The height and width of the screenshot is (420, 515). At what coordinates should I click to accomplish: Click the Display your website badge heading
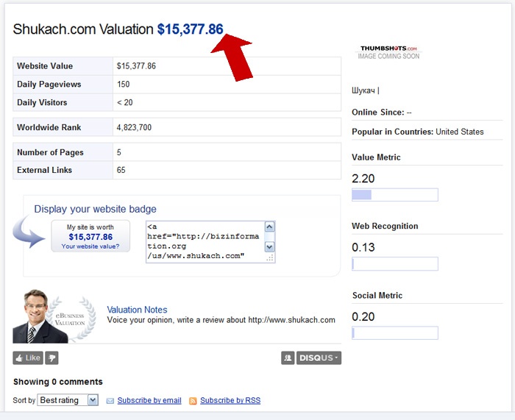(x=95, y=209)
